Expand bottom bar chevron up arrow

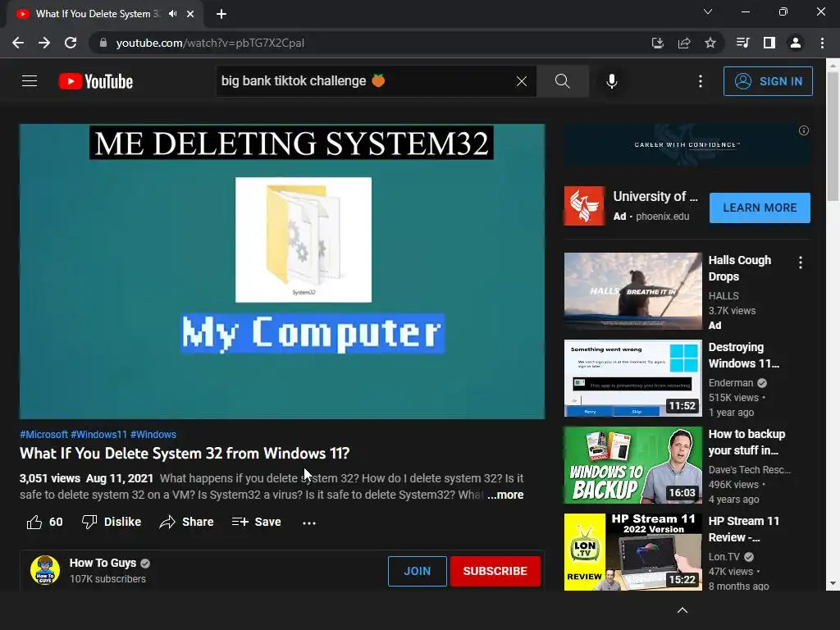[682, 610]
